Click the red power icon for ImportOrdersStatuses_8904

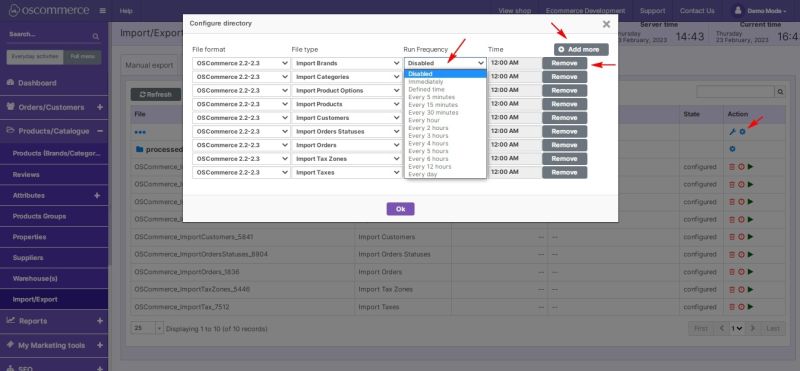pyautogui.click(x=741, y=254)
